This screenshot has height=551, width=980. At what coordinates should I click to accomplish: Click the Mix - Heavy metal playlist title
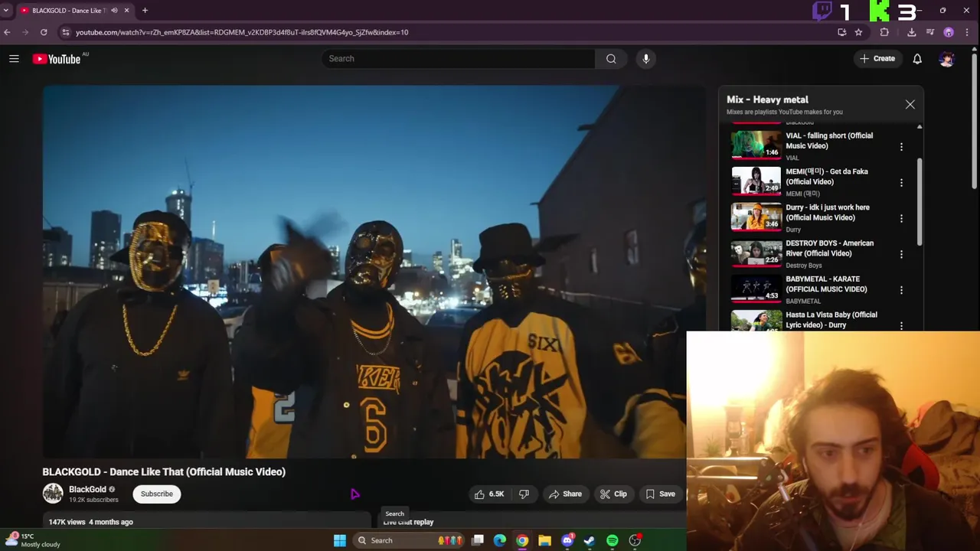[767, 99]
